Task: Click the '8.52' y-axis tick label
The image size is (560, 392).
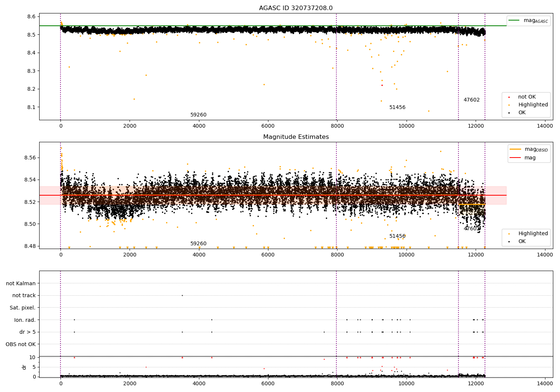Action: [x=30, y=202]
